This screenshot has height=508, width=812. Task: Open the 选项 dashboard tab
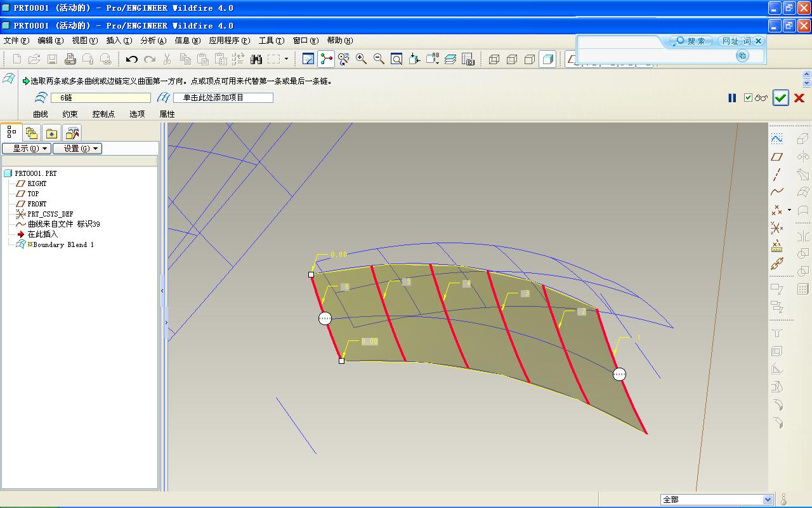(x=137, y=114)
